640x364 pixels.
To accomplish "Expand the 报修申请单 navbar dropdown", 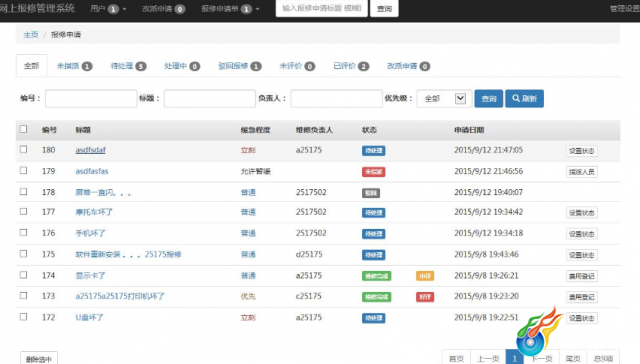I will (230, 9).
